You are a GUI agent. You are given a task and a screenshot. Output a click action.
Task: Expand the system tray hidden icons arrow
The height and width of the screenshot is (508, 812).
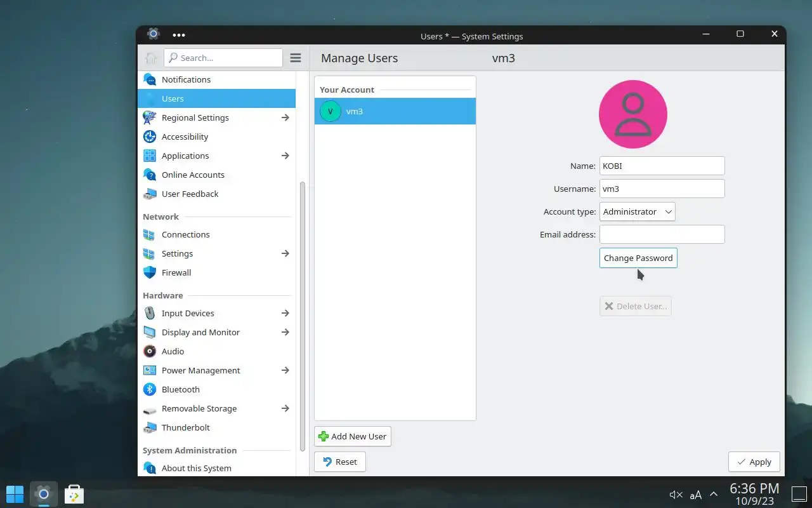714,494
